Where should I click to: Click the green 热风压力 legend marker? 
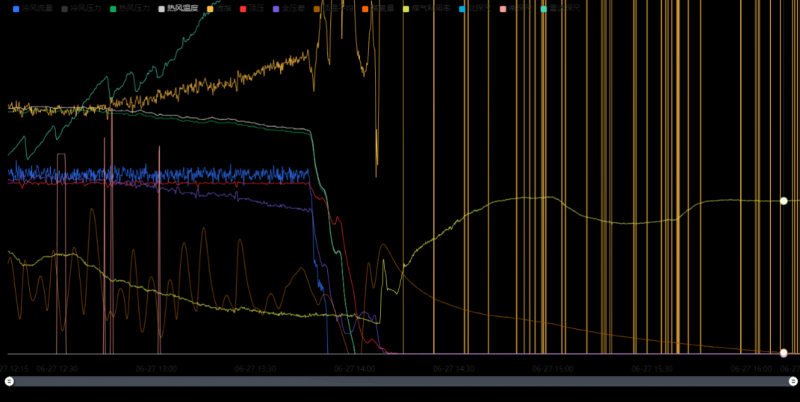[x=114, y=8]
